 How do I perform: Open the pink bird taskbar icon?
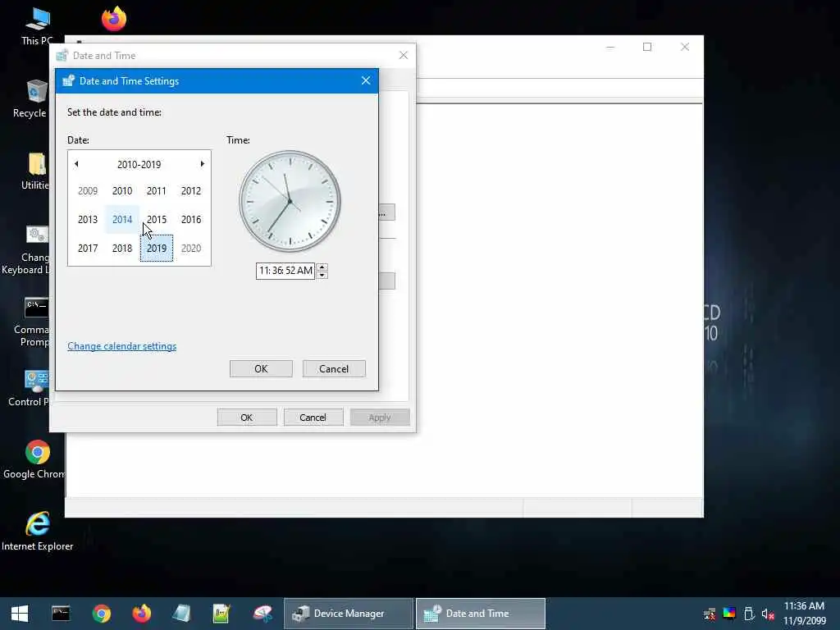point(262,614)
